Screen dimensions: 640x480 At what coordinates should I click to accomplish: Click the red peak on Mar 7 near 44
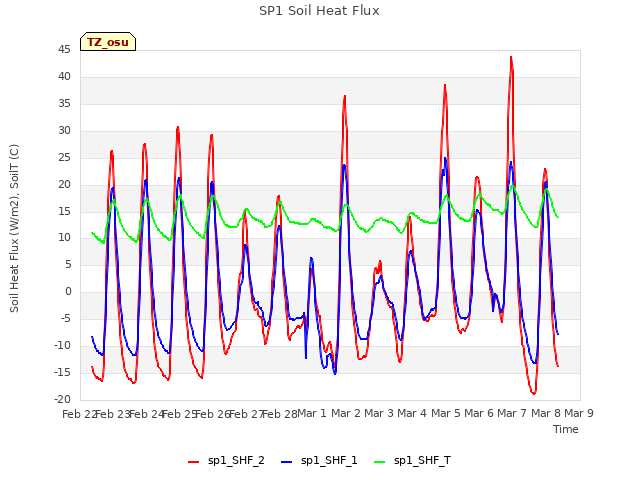511,57
